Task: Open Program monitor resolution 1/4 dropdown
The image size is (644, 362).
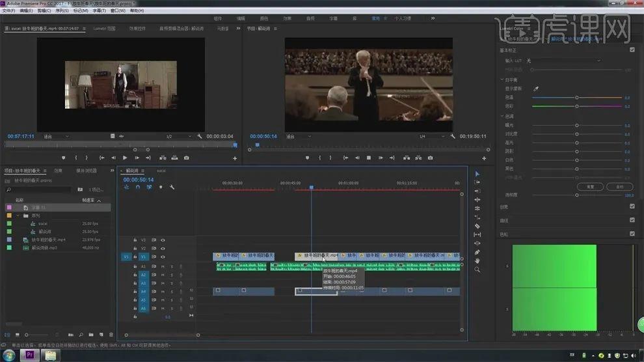Action: click(x=432, y=137)
